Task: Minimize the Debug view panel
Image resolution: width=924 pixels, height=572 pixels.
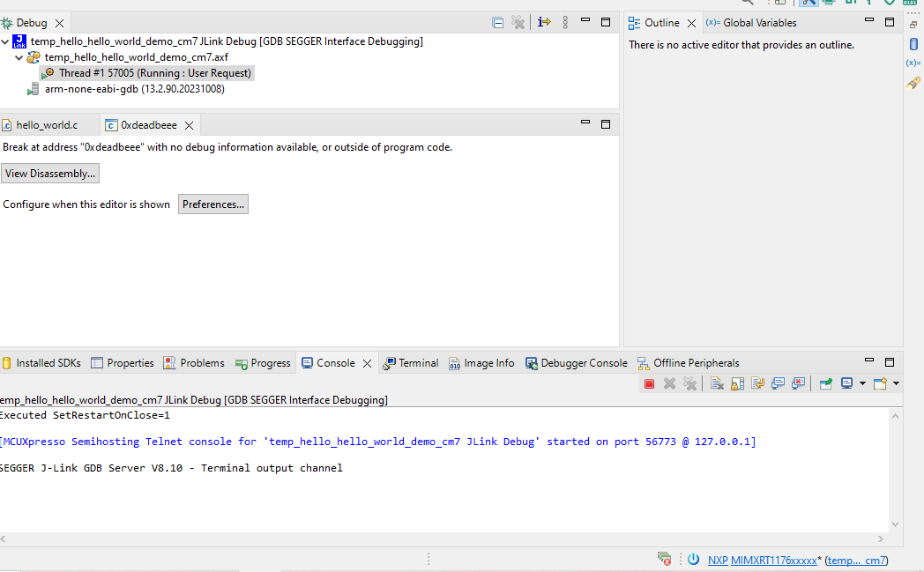Action: 585,20
